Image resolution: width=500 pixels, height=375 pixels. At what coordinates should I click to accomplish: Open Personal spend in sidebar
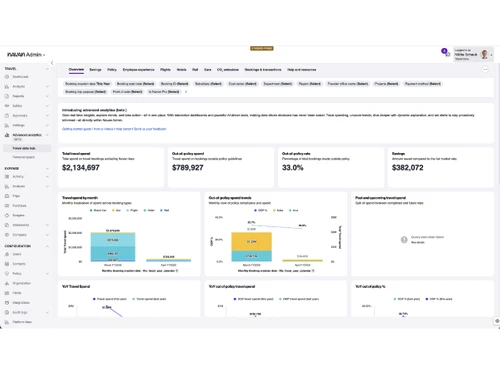pyautogui.click(x=24, y=157)
